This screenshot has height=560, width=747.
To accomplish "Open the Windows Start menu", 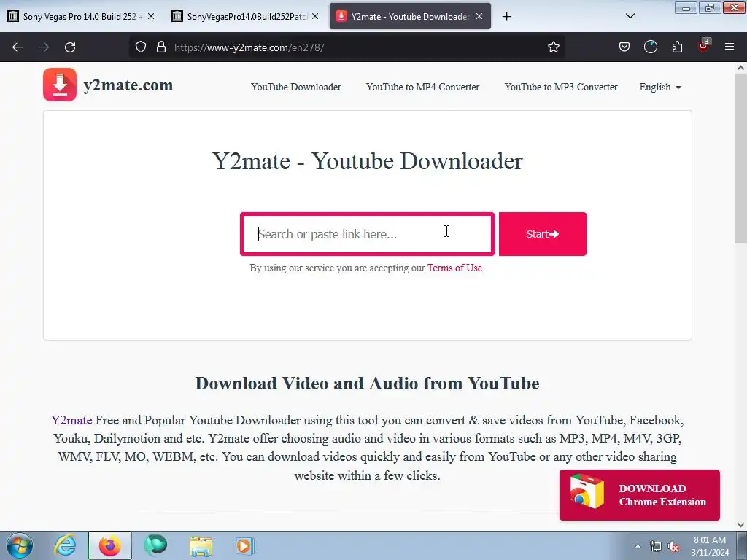I will (20, 545).
